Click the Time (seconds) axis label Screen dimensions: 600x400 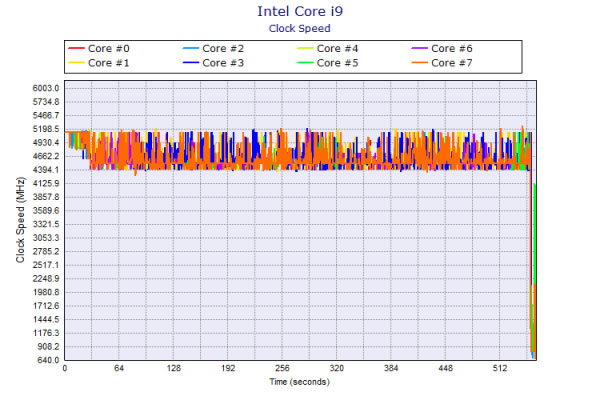click(299, 382)
